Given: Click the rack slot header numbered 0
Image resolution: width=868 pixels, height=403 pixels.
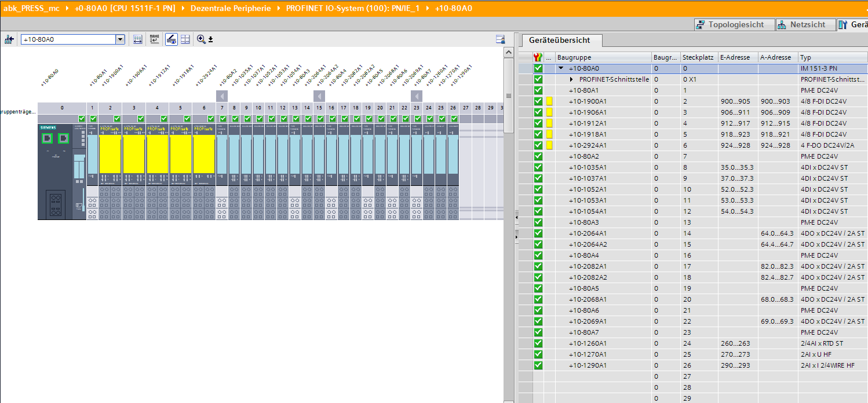Looking at the screenshot, I should 62,108.
